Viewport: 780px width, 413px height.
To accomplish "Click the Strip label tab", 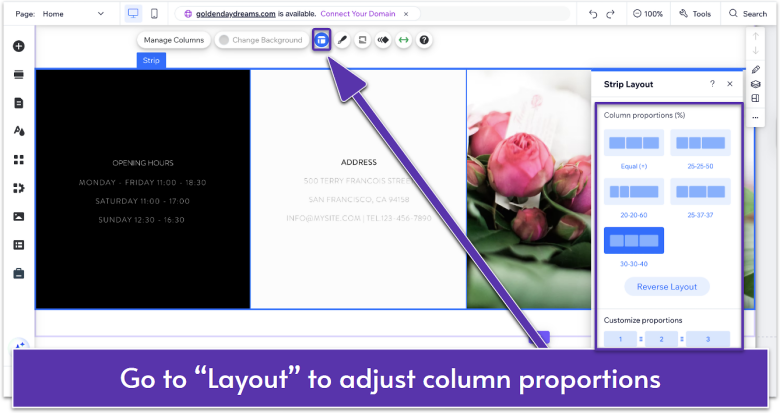I will (x=151, y=60).
